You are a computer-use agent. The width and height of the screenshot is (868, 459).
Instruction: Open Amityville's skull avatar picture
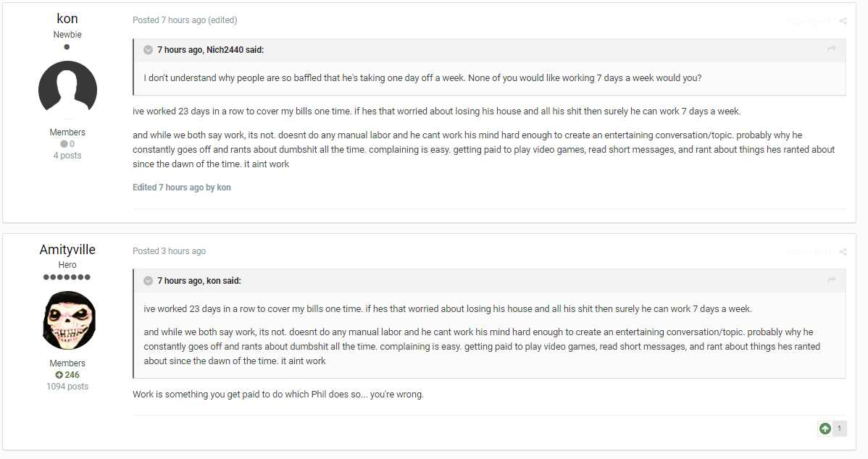pos(69,320)
